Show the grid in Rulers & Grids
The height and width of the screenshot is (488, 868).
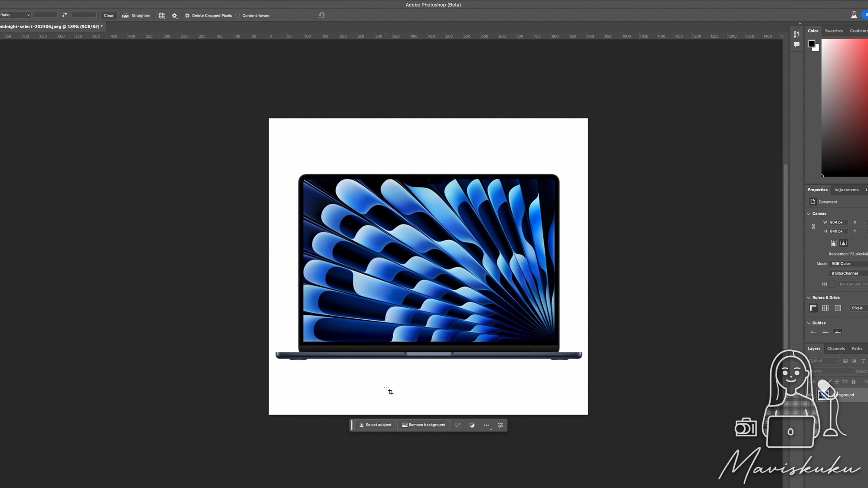pos(825,308)
